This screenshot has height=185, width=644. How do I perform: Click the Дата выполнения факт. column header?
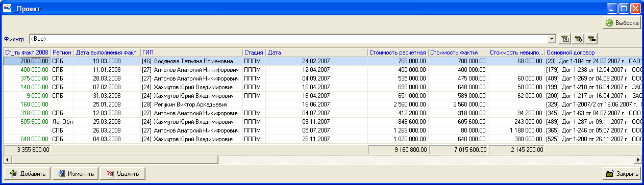click(x=107, y=52)
